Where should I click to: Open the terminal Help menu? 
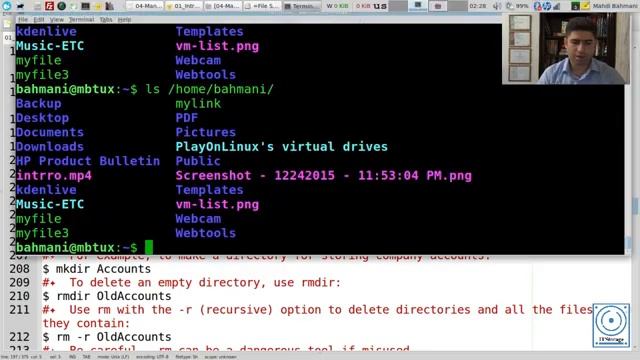click(124, 19)
